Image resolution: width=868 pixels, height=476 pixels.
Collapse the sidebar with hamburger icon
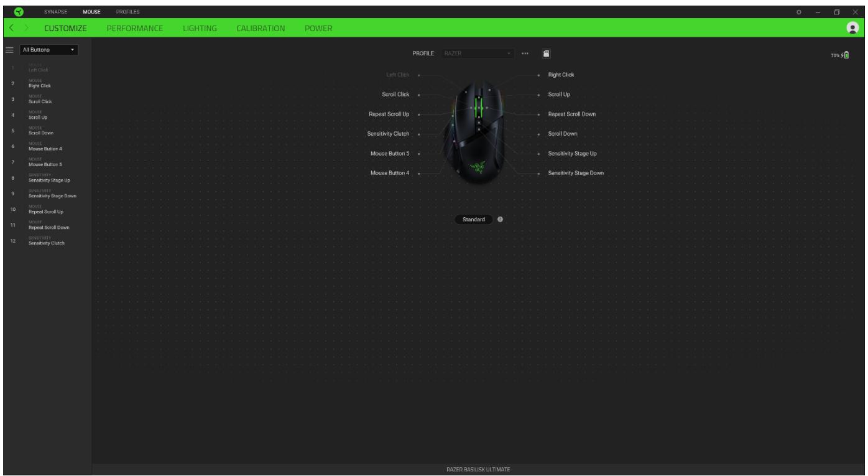click(9, 49)
